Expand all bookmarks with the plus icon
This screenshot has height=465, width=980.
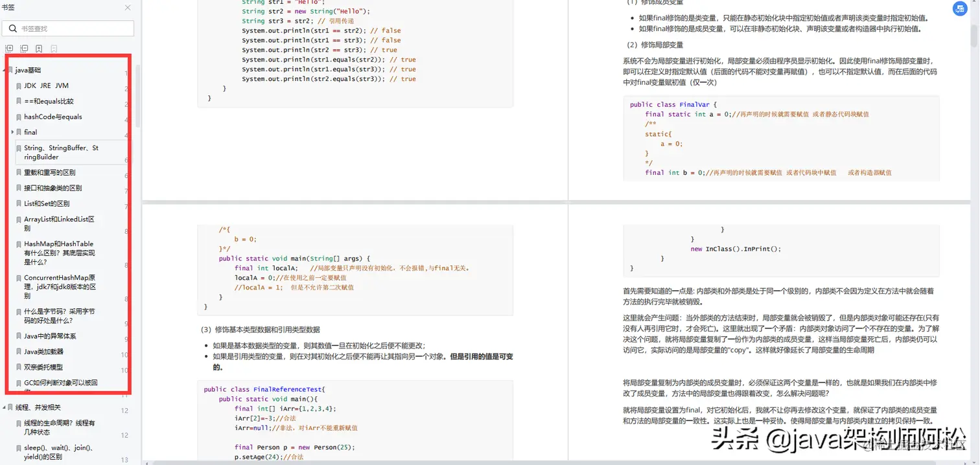pos(9,49)
